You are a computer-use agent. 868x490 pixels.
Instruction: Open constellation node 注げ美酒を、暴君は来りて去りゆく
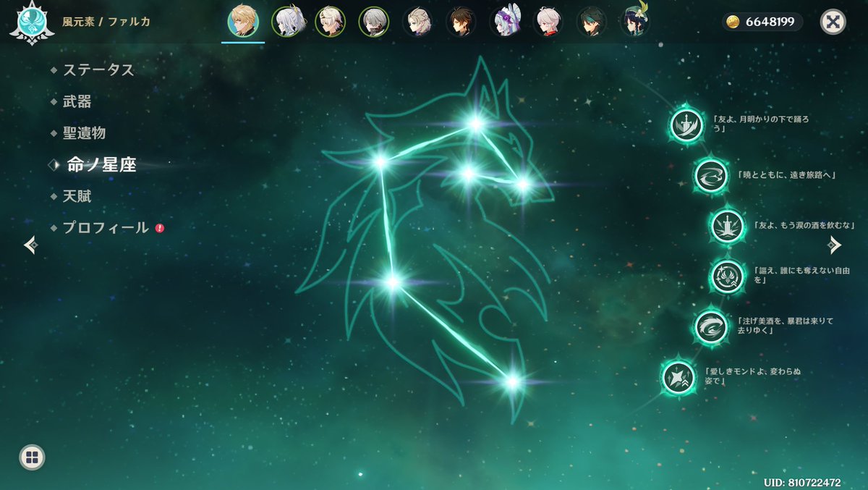tap(710, 326)
